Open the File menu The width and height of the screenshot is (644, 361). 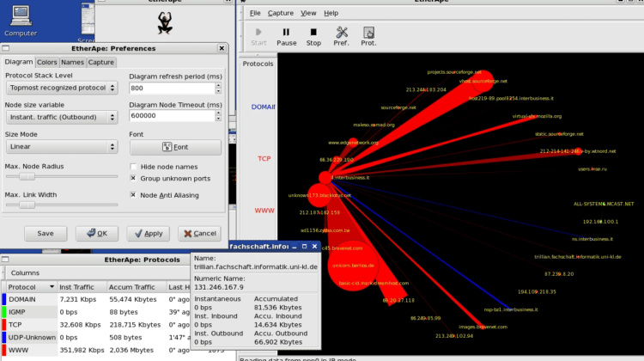coord(255,13)
